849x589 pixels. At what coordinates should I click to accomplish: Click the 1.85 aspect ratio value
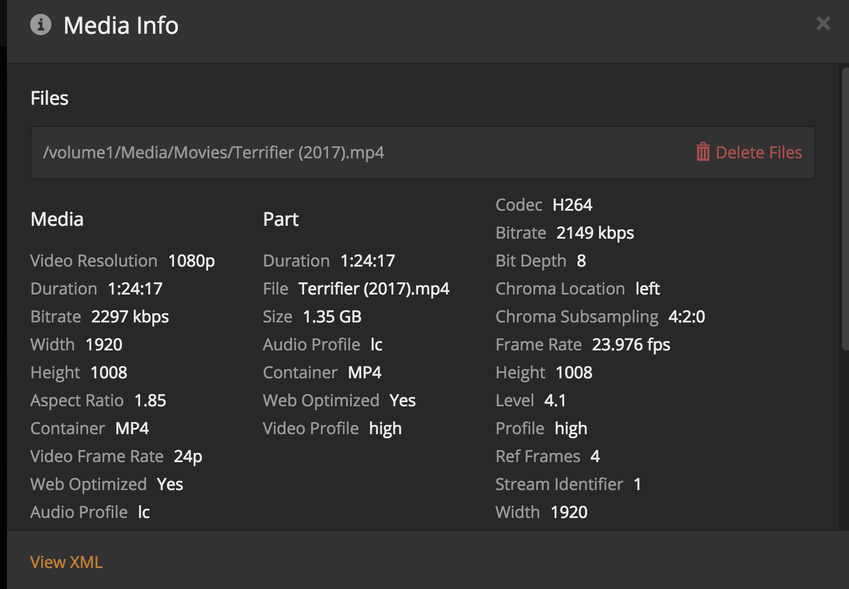coord(150,401)
